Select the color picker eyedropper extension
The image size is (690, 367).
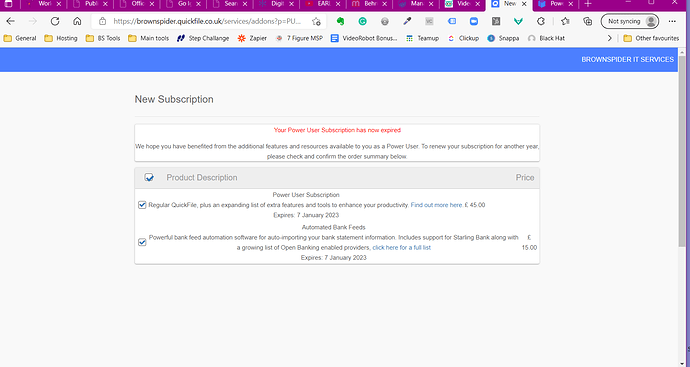(407, 21)
